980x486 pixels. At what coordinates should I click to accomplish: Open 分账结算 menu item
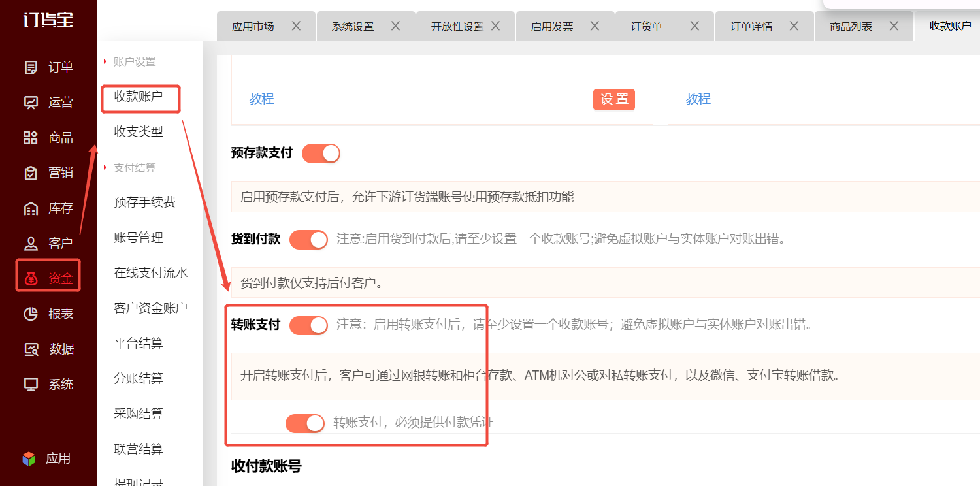point(139,379)
